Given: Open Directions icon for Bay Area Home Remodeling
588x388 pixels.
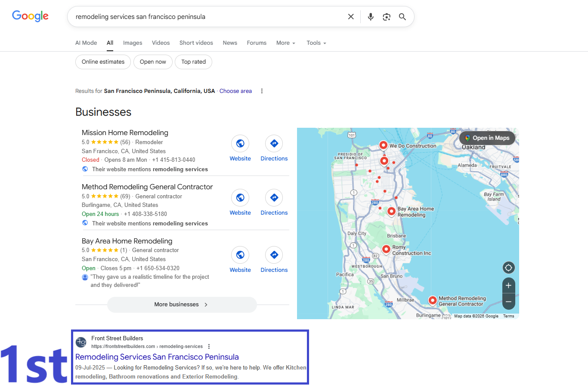Looking at the screenshot, I should 274,255.
